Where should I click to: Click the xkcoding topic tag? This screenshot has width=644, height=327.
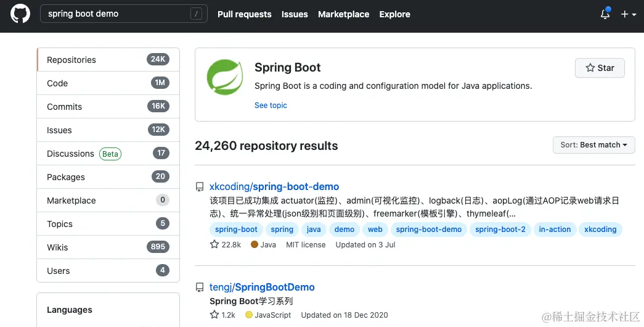coord(600,230)
